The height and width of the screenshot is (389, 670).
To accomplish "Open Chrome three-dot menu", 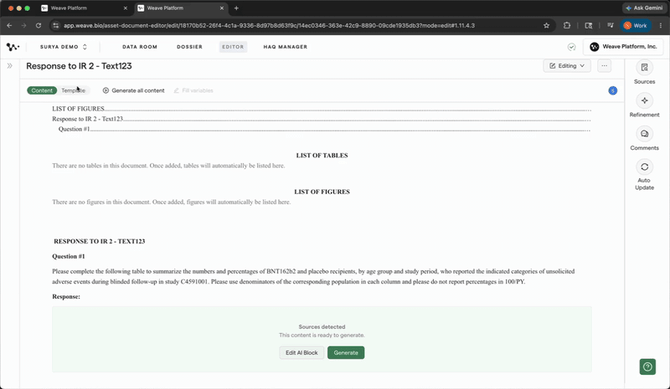I will pos(661,26).
